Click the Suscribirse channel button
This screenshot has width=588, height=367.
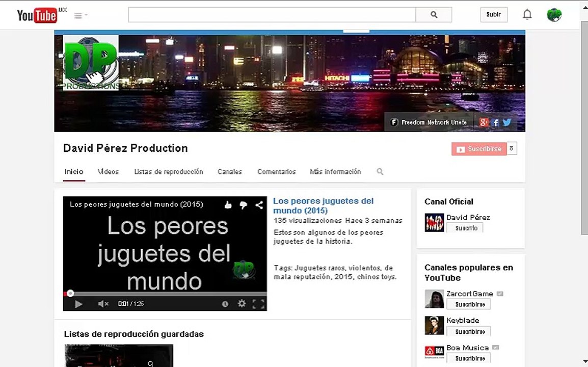click(x=479, y=149)
